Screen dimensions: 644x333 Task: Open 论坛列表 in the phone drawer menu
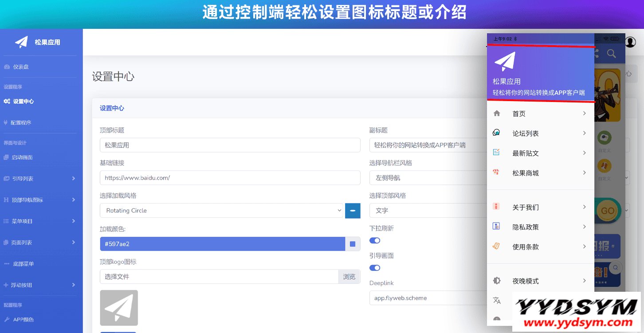[540, 133]
